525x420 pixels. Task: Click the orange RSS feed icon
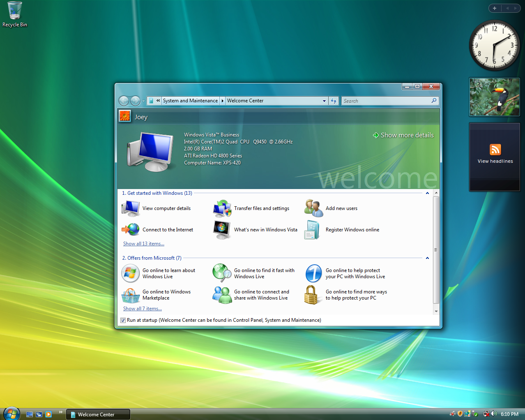tap(495, 149)
